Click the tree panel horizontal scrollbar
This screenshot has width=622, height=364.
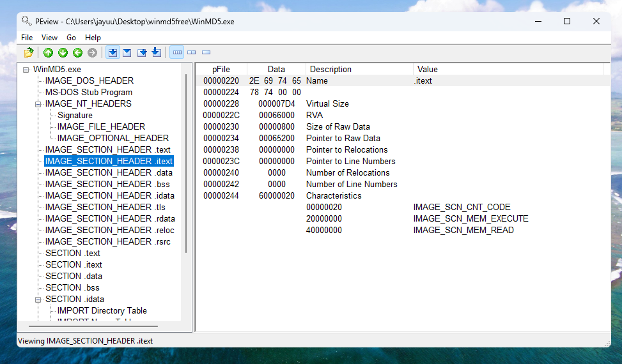pyautogui.click(x=93, y=326)
